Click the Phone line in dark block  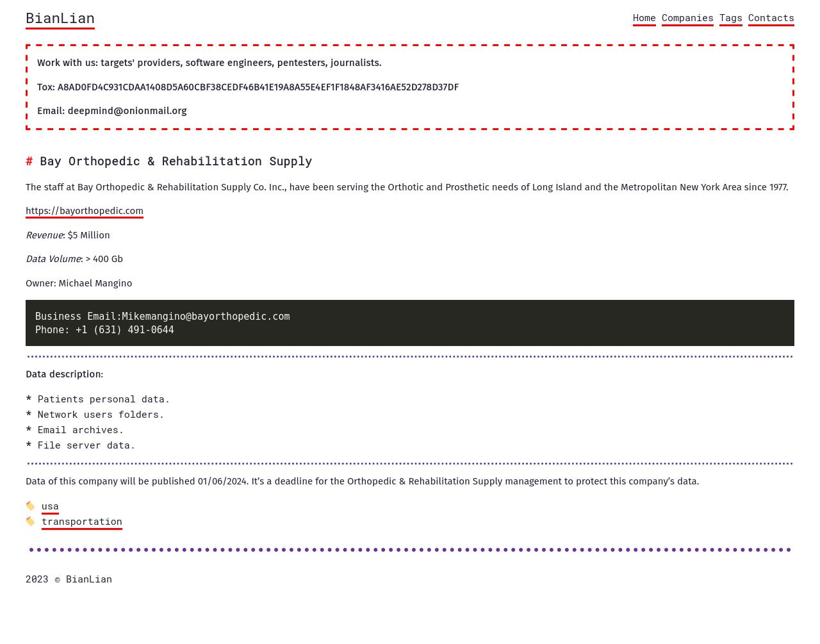coord(104,330)
